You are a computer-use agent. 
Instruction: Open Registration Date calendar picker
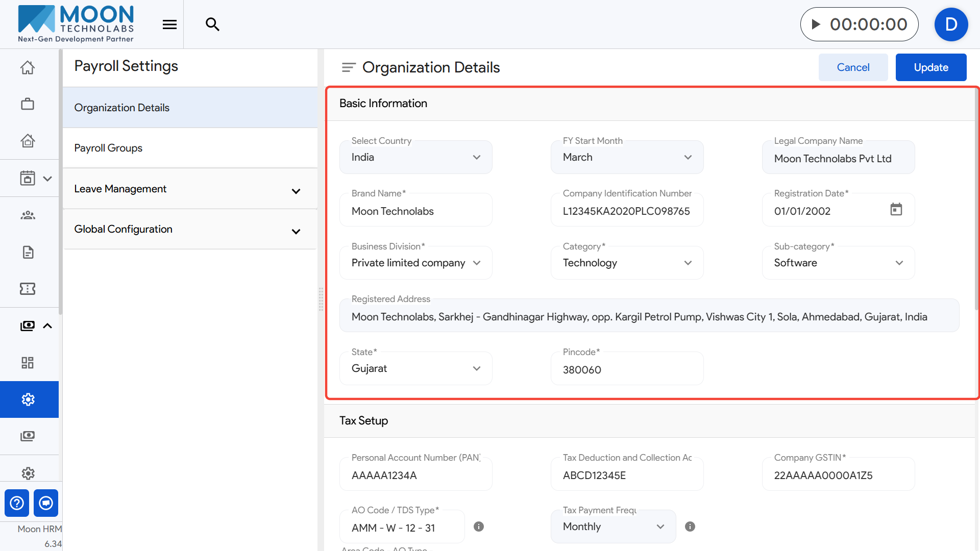click(x=896, y=210)
